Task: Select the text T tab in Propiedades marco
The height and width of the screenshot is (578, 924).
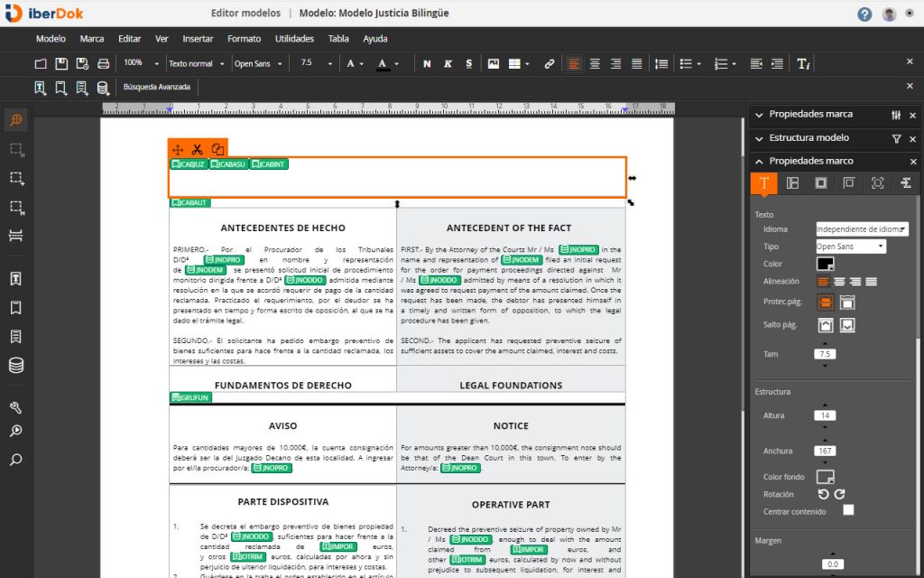Action: (763, 183)
